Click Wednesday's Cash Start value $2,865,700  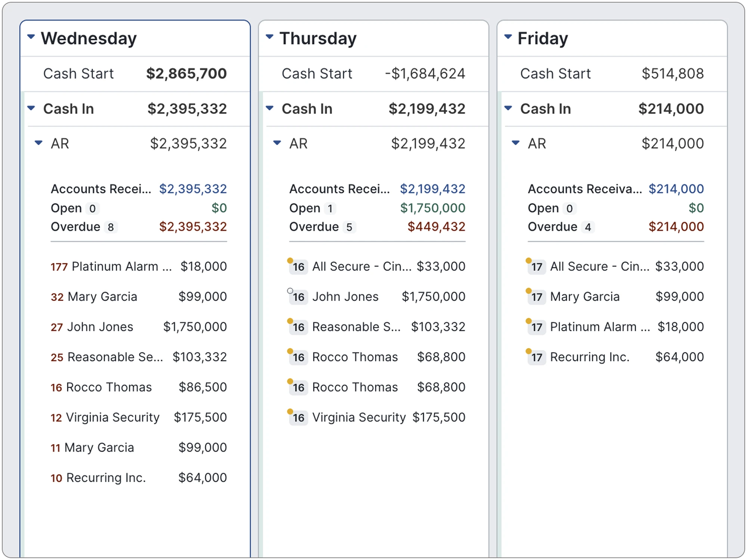[186, 74]
